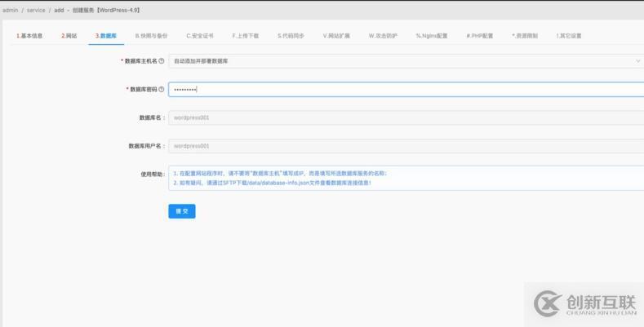Open the F.上传下载 tab
This screenshot has height=327, width=644.
(246, 36)
